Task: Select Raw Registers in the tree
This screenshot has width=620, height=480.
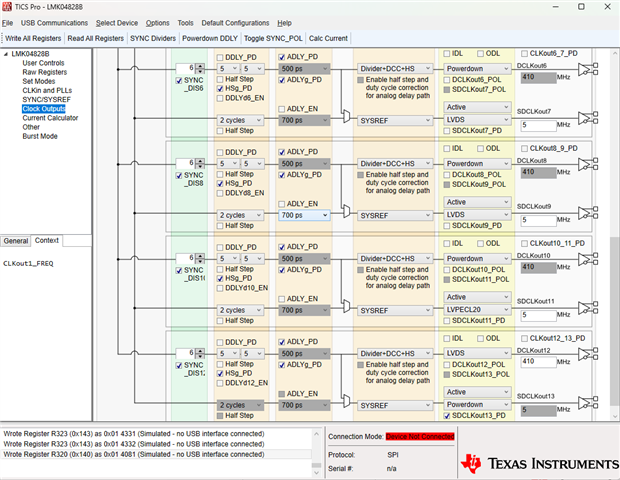Action: 45,72
